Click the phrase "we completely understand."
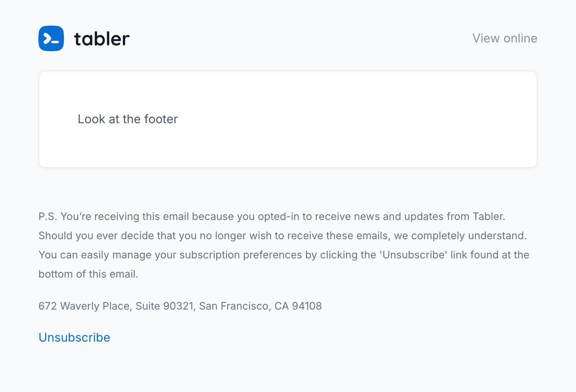Viewport: 576px width, 392px height. [460, 236]
